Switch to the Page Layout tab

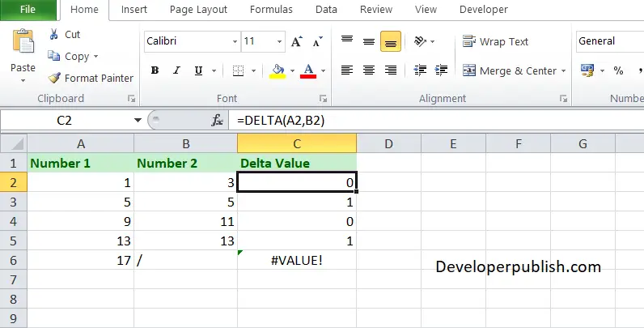(x=198, y=10)
